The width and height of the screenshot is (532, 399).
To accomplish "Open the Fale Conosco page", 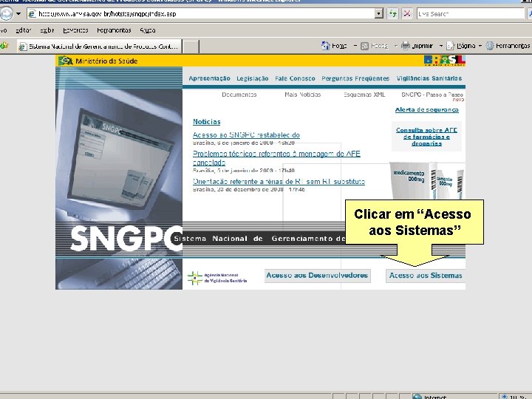I will (295, 78).
